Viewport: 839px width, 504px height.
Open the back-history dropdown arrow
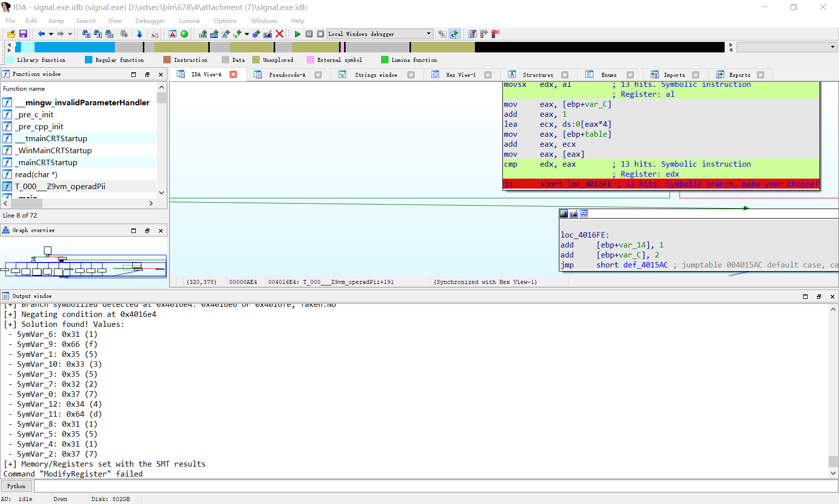pos(51,34)
